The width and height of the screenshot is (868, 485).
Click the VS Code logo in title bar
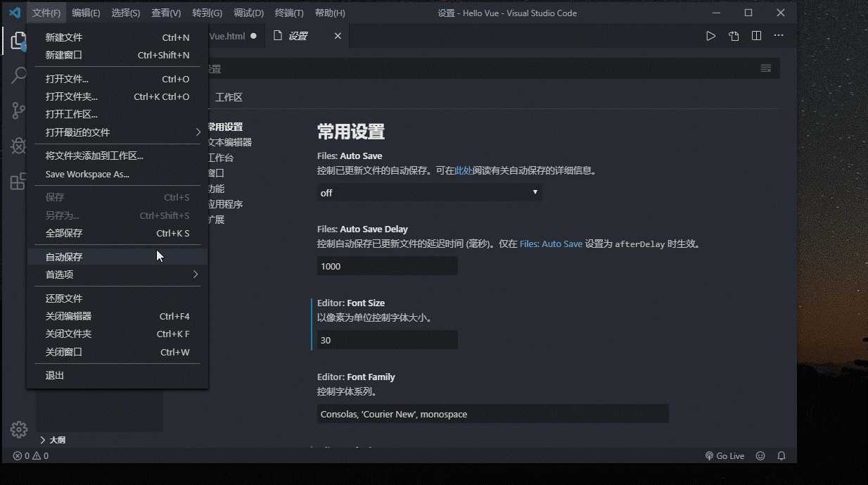(14, 13)
